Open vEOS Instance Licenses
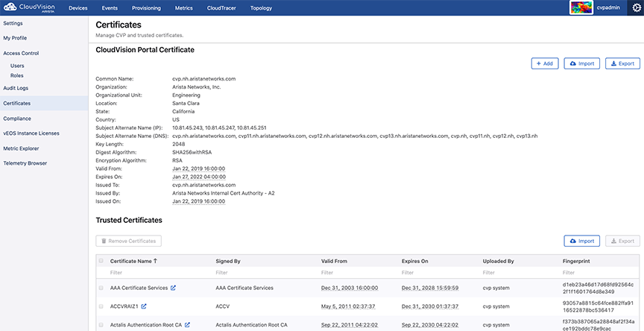The width and height of the screenshot is (644, 331). coord(31,133)
